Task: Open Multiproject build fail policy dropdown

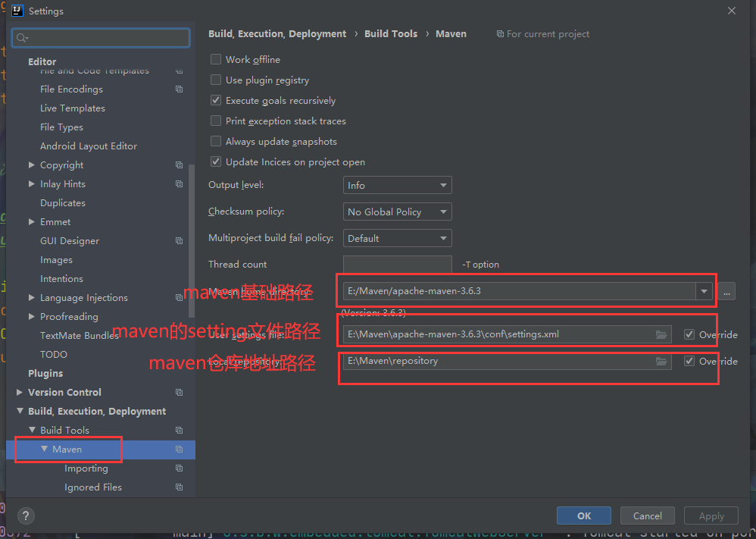Action: click(x=397, y=238)
